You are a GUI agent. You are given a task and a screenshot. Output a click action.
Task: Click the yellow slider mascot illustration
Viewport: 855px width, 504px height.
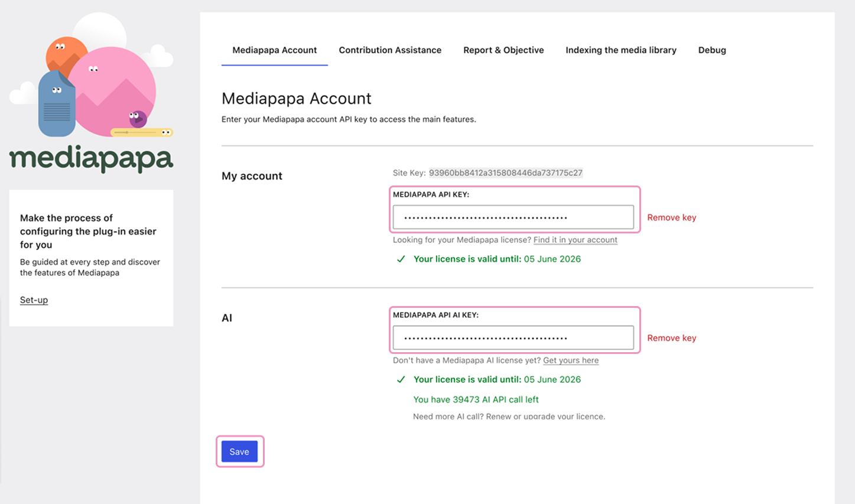142,132
